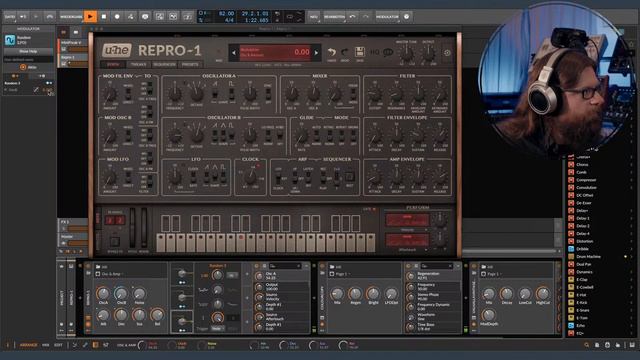Toggle Oscillator A pulse shape switch

231,93
